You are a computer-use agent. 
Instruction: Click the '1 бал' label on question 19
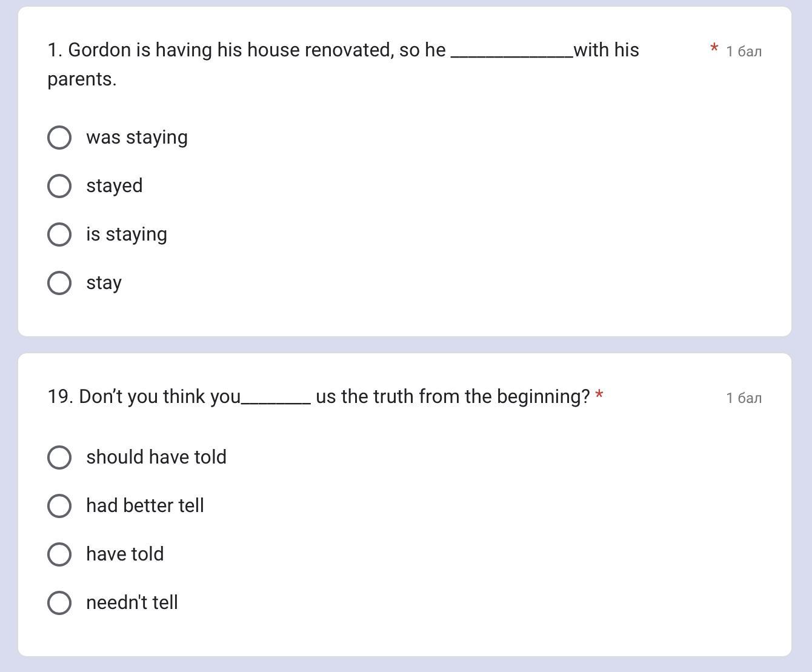(744, 398)
